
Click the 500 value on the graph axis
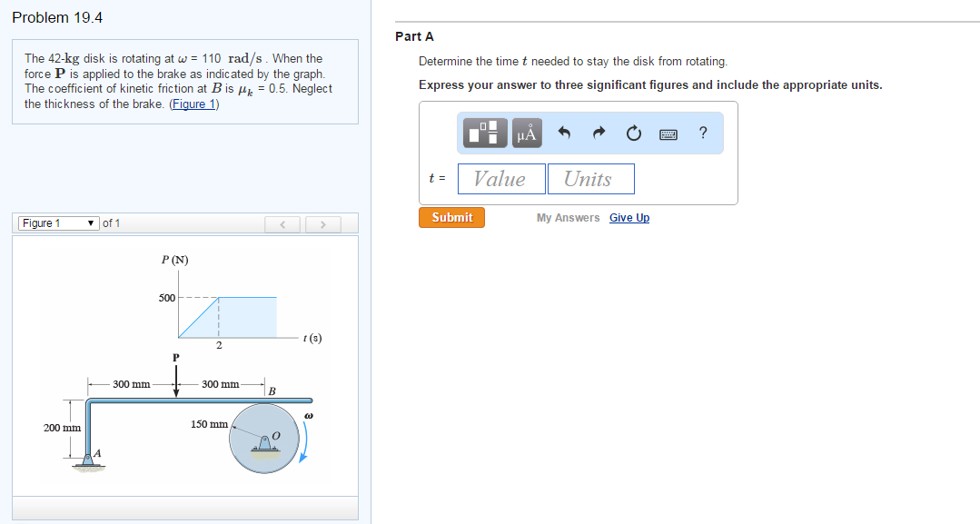tap(167, 298)
